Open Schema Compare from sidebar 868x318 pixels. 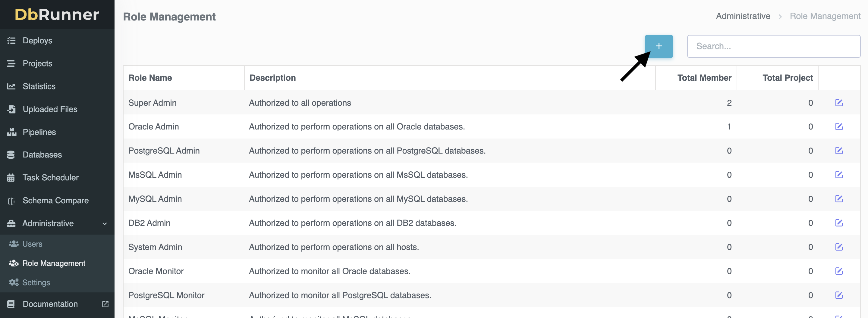tap(55, 201)
